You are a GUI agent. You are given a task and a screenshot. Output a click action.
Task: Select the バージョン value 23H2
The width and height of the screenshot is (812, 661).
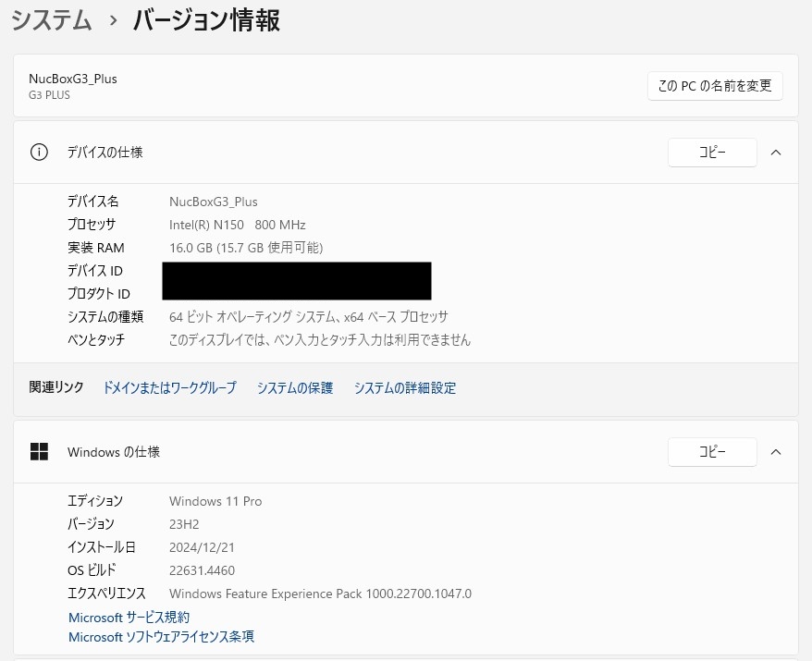(183, 523)
